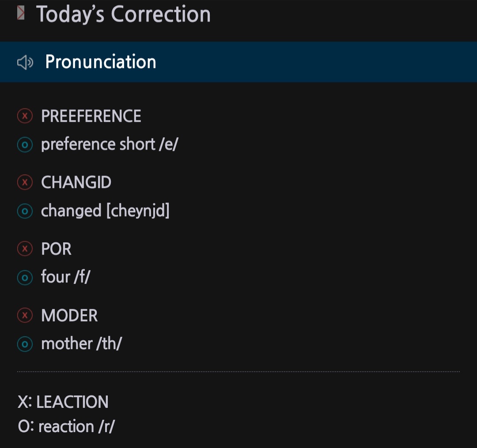Image resolution: width=477 pixels, height=448 pixels.
Task: Click the circle icon beside preference short /e/
Action: pyautogui.click(x=25, y=145)
